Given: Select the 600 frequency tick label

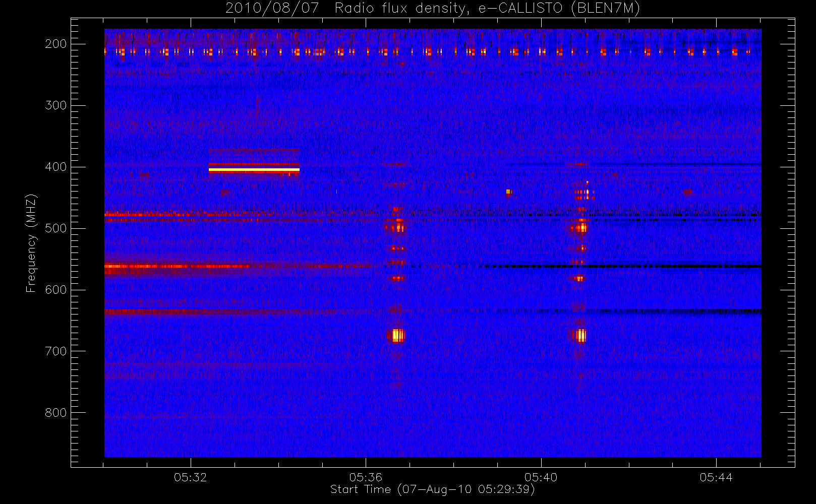Looking at the screenshot, I should point(56,290).
